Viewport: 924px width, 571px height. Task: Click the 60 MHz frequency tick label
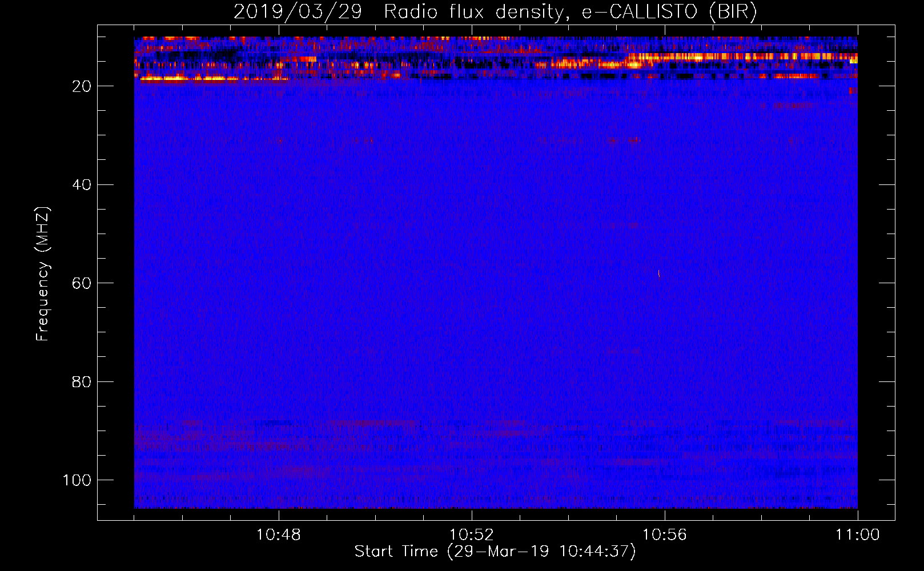pos(82,283)
